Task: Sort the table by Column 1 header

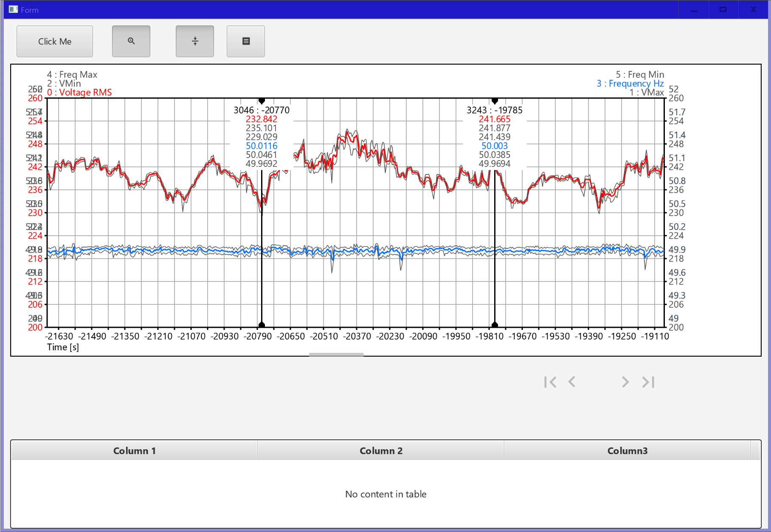Action: pos(134,450)
